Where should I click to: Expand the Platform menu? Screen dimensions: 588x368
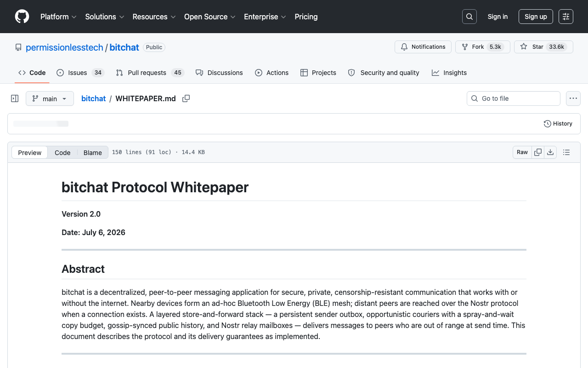[58, 17]
